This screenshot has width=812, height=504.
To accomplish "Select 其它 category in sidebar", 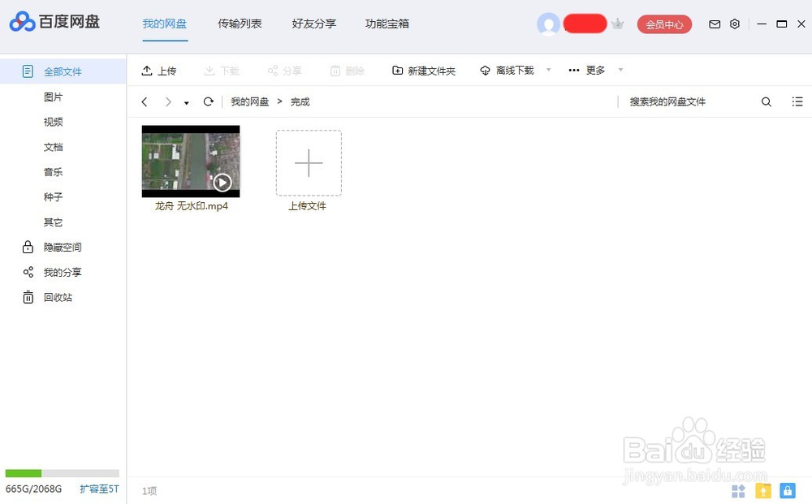I will [x=54, y=222].
